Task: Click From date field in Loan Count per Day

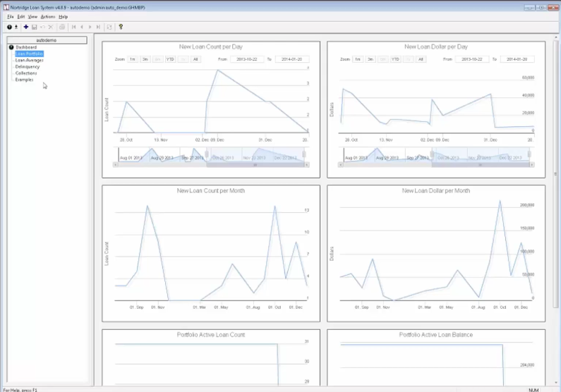Action: (x=247, y=59)
